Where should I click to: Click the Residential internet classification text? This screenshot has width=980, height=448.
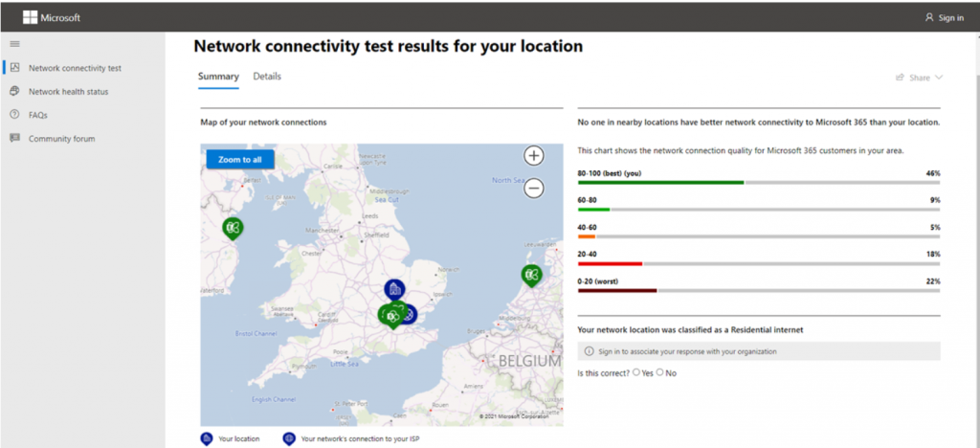click(x=691, y=329)
